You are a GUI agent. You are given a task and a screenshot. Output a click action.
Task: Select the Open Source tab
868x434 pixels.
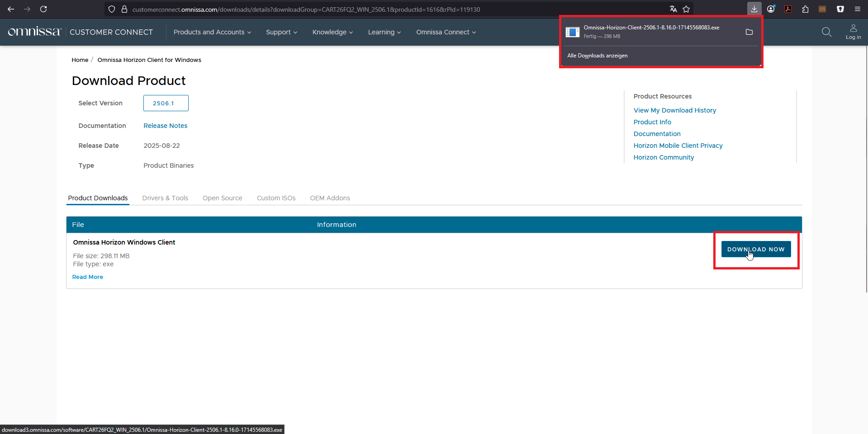point(222,198)
